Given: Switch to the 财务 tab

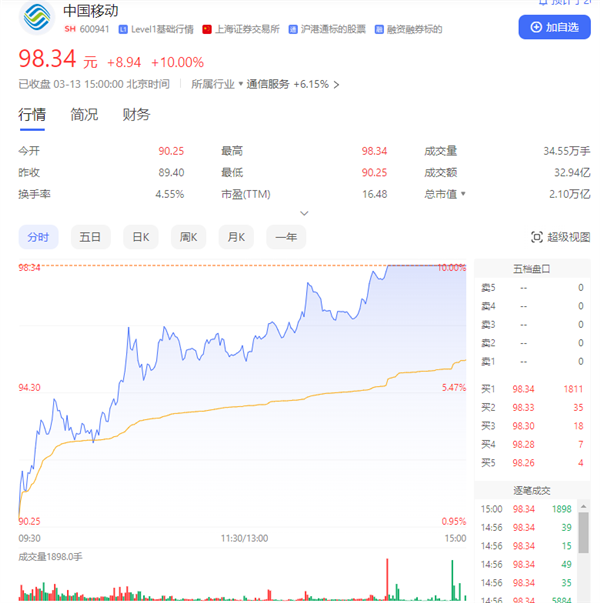Looking at the screenshot, I should [136, 115].
